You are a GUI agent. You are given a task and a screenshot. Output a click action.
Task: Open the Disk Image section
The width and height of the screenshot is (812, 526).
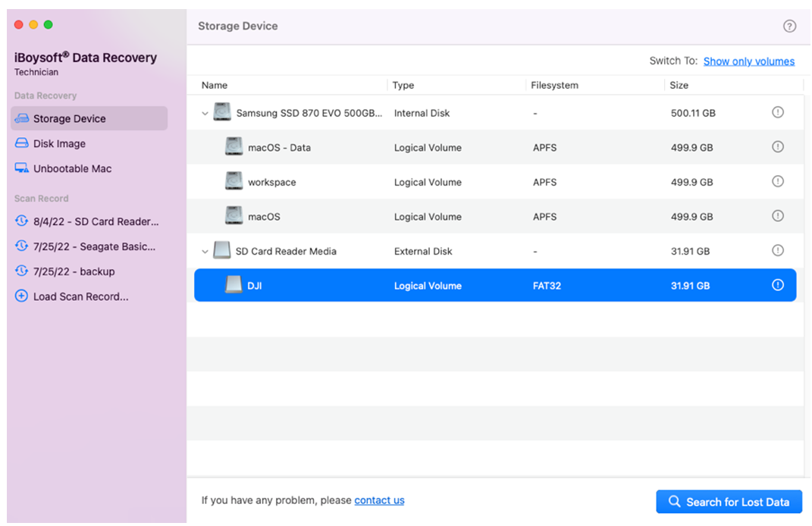point(59,144)
